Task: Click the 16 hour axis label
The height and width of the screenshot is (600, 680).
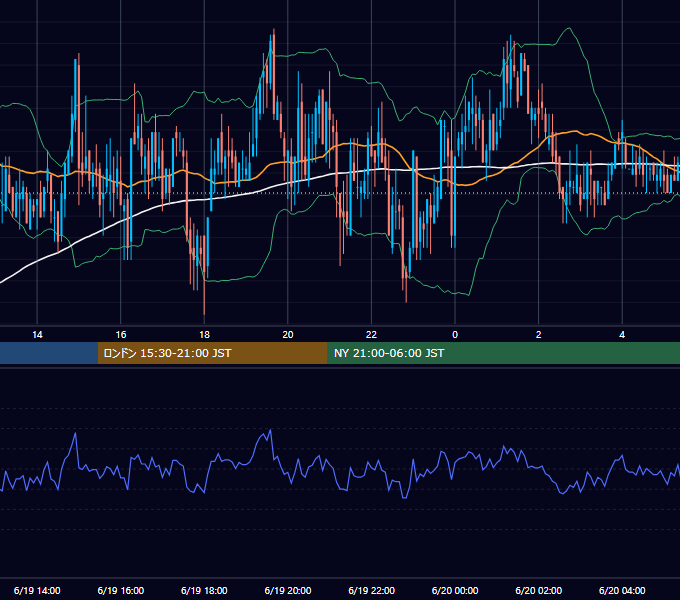Action: [121, 335]
